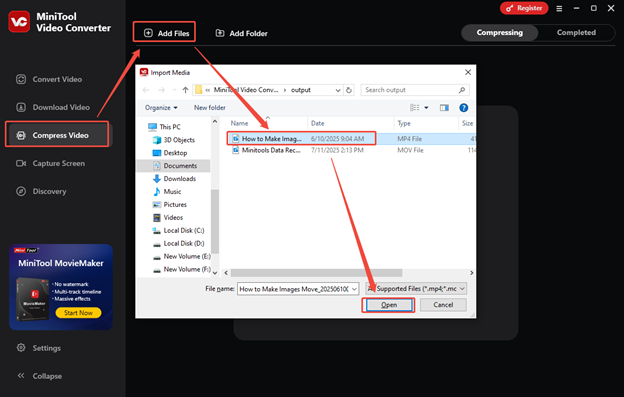Switch to the Completed tab
This screenshot has width=624, height=397.
click(576, 33)
